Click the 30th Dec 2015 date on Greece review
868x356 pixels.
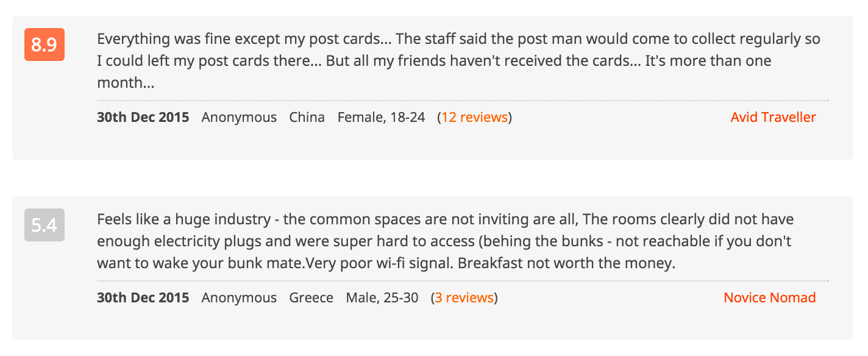(143, 297)
